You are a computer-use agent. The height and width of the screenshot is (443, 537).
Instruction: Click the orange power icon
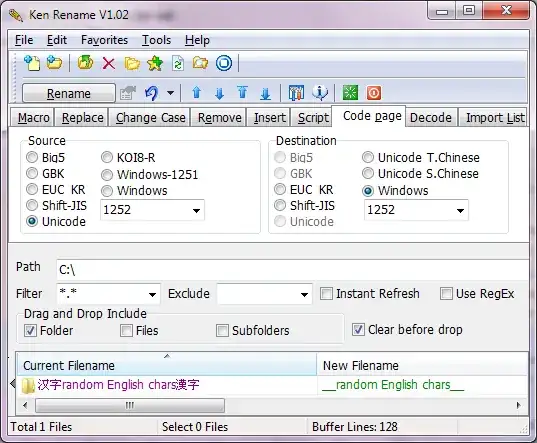click(x=374, y=93)
